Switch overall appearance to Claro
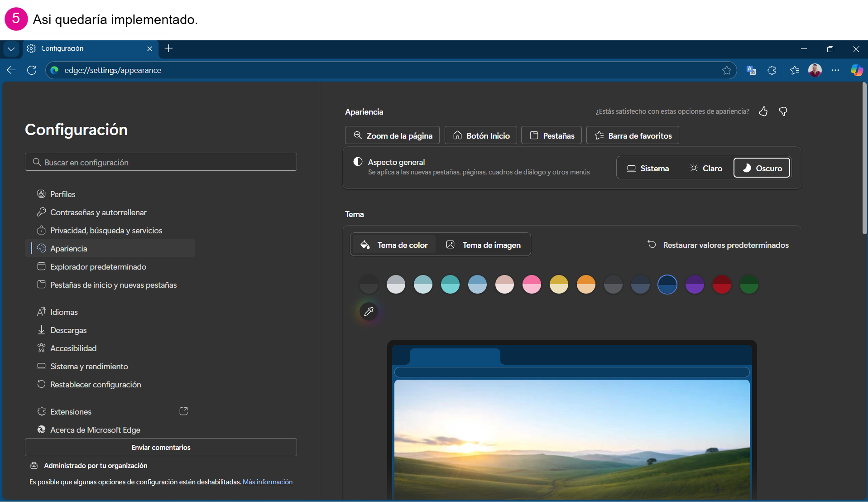 tap(705, 169)
